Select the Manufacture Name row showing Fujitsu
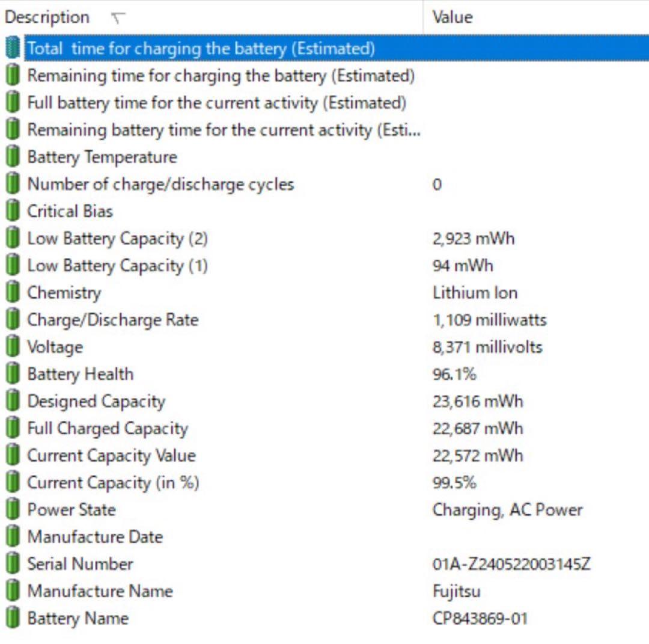The width and height of the screenshot is (649, 644). [99, 591]
